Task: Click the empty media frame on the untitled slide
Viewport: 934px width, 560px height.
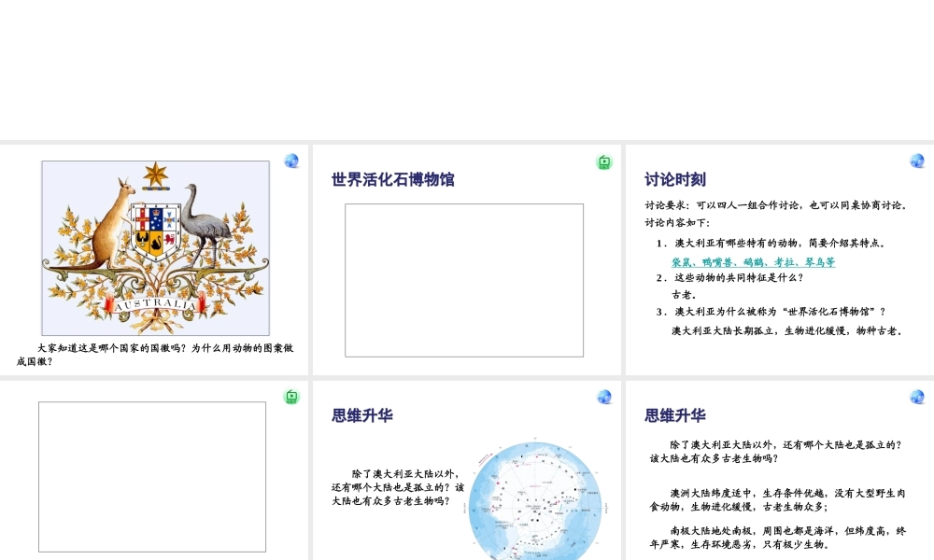Action: [x=152, y=477]
